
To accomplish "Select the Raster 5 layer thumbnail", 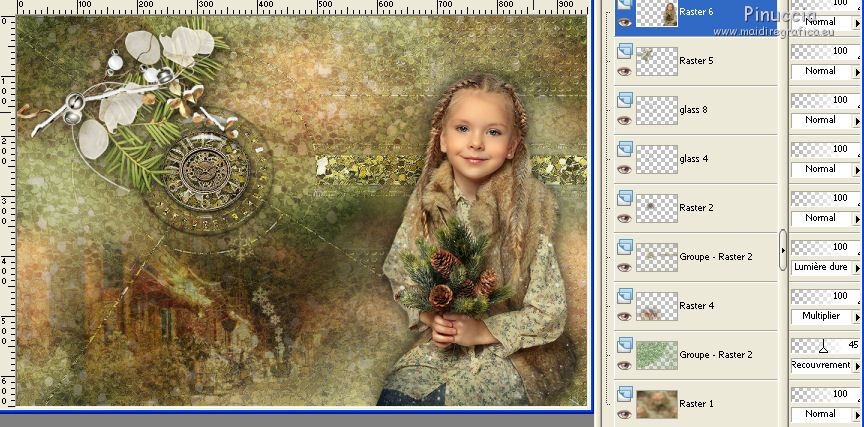I will [x=657, y=61].
